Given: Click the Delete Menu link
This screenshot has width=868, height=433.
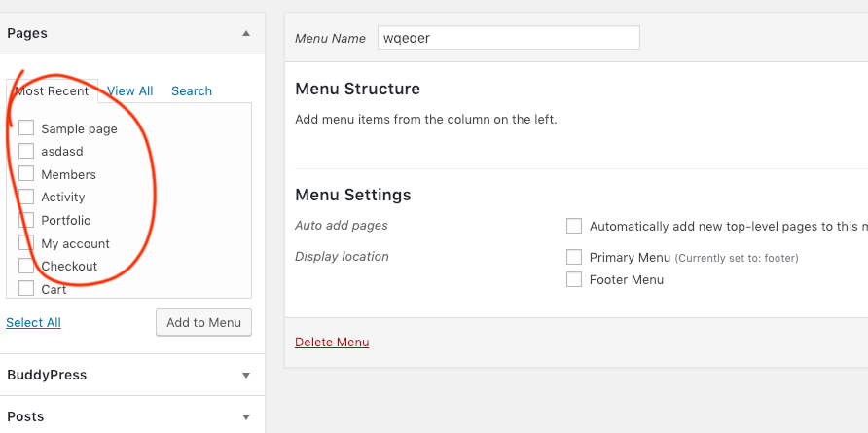Looking at the screenshot, I should pyautogui.click(x=332, y=343).
